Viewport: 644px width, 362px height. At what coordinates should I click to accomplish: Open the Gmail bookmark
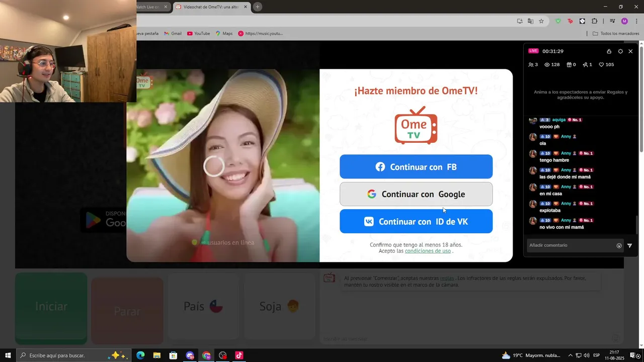(x=173, y=33)
